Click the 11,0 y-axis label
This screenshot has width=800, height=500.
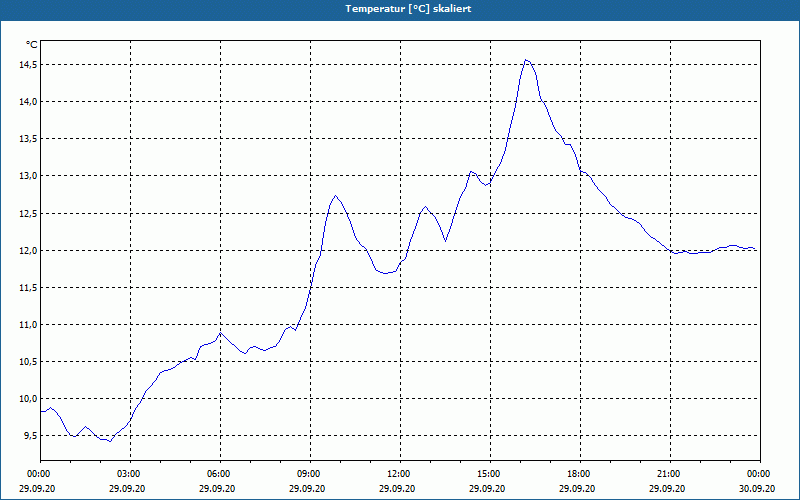tap(28, 324)
